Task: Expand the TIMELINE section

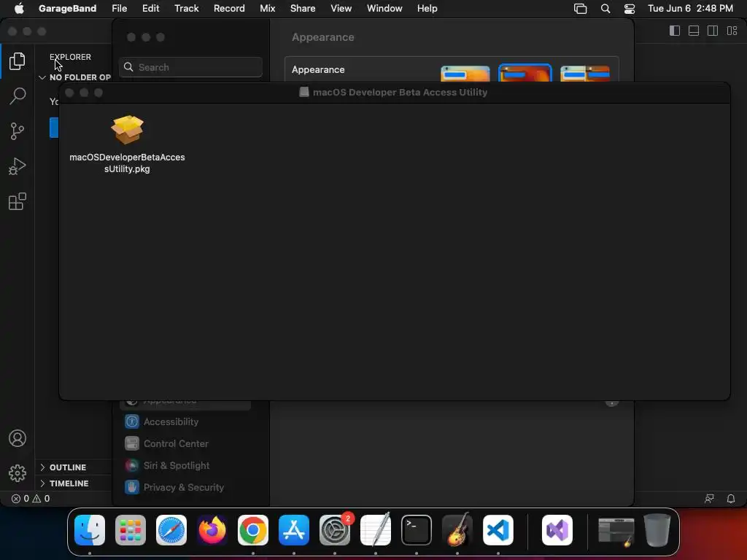Action: pyautogui.click(x=74, y=483)
